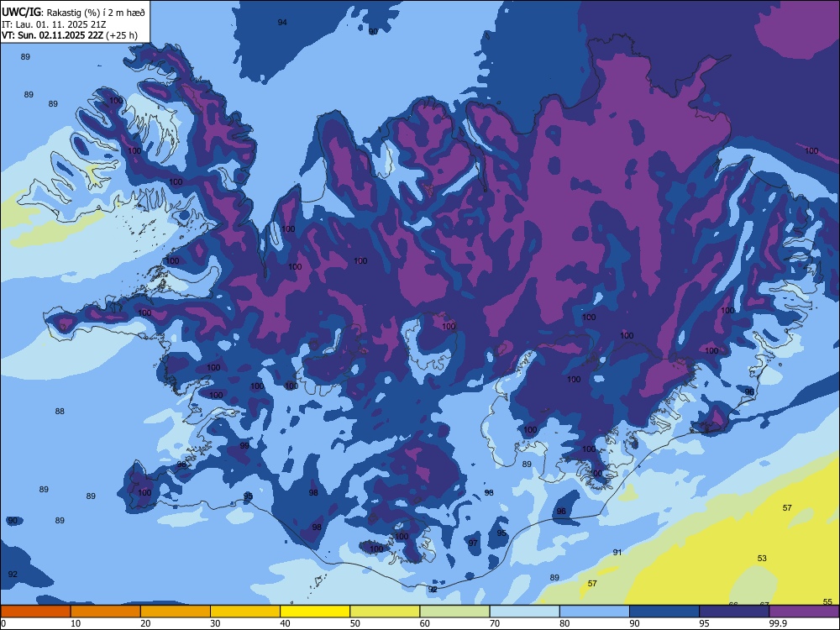Click the '97' humidity value on the south coast

point(473,543)
